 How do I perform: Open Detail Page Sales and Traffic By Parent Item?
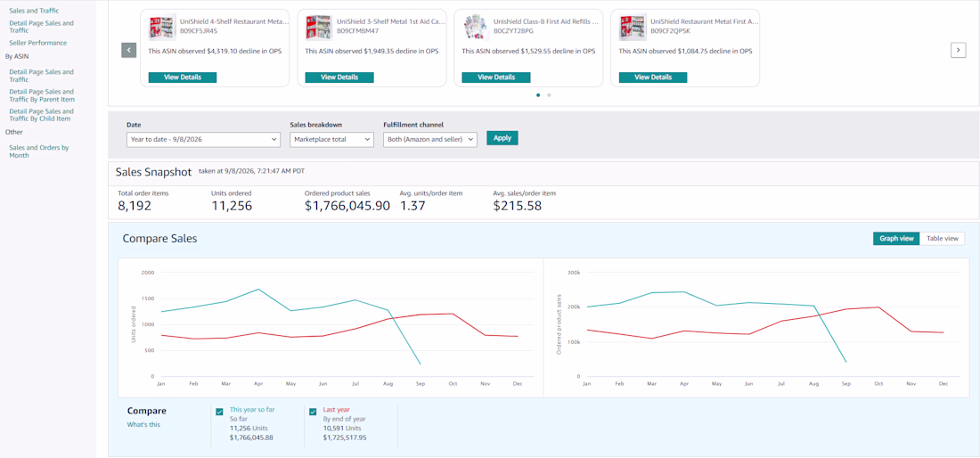tap(41, 95)
